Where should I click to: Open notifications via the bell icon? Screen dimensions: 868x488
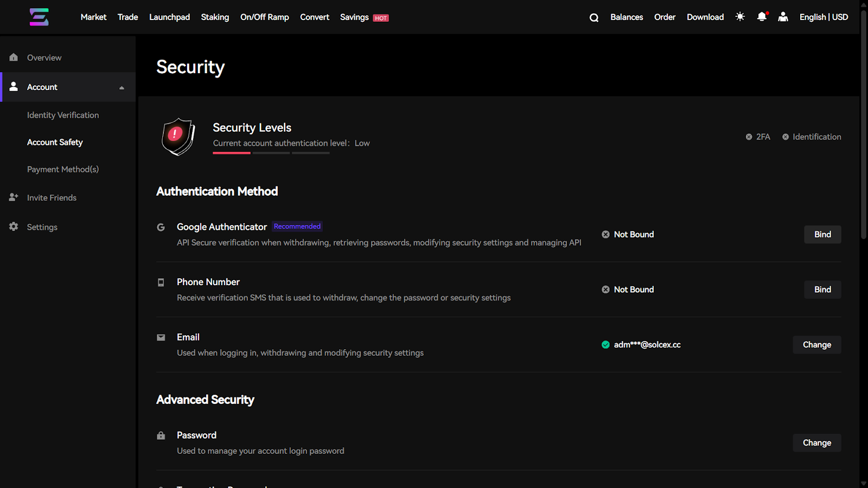tap(762, 17)
